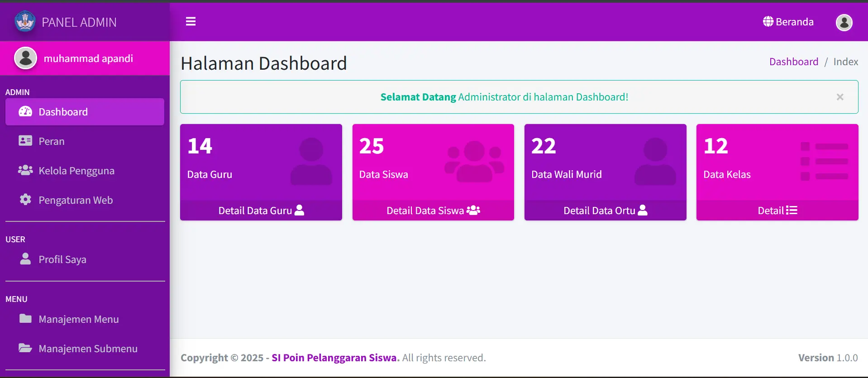The image size is (868, 378).
Task: Click the users icon beside Detail Data Siswa
Action: click(x=473, y=210)
